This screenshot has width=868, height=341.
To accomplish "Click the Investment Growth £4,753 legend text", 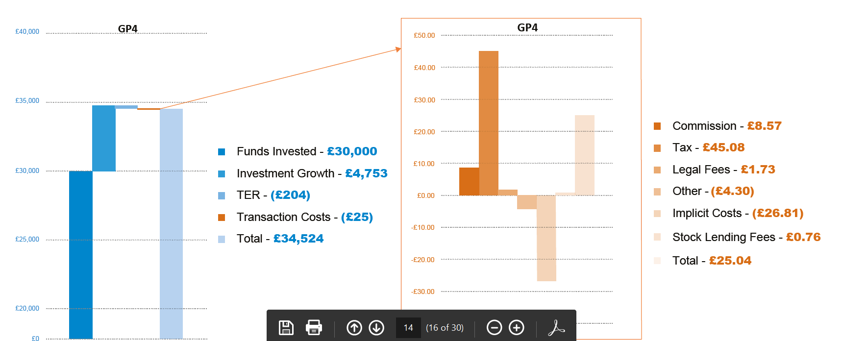I will pyautogui.click(x=312, y=173).
